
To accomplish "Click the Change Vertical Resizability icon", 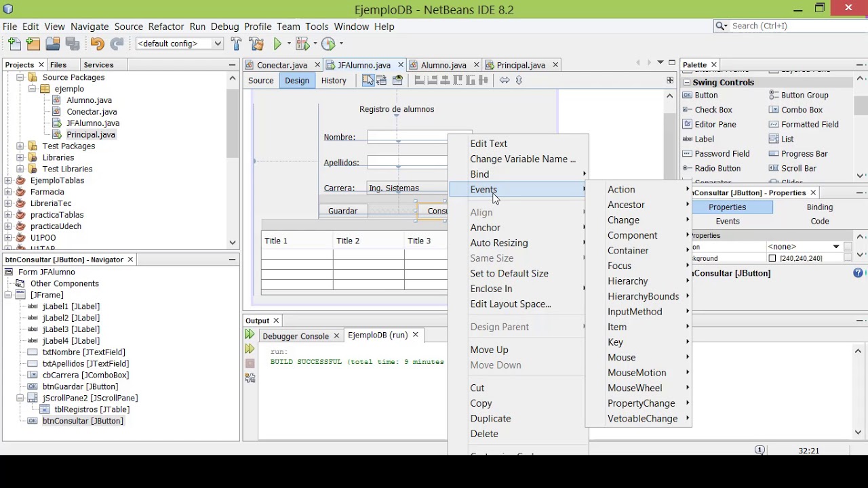I will [x=519, y=80].
